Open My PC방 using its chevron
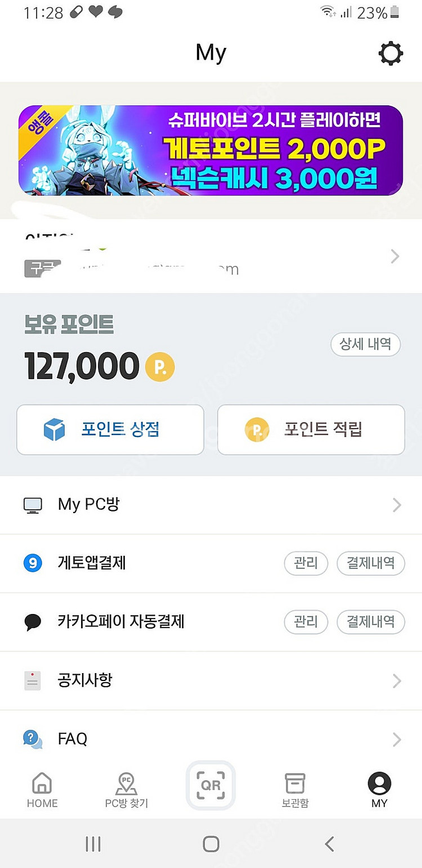The width and height of the screenshot is (422, 868). (397, 505)
